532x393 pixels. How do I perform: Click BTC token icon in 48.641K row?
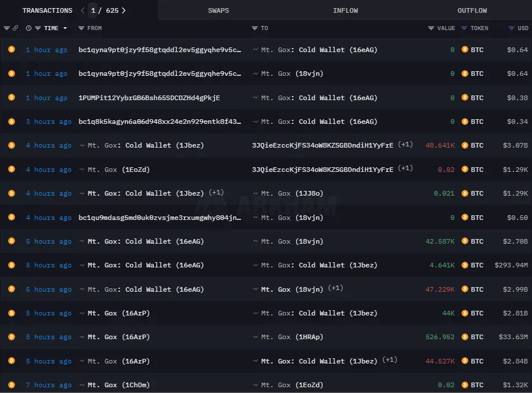[464, 145]
